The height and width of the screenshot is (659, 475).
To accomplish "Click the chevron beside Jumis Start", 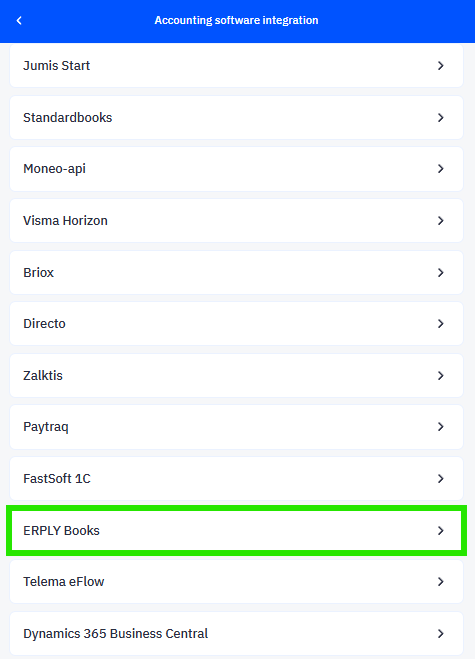I will 441,66.
